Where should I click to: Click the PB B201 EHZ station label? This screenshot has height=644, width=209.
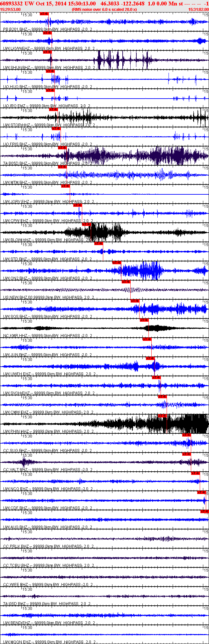point(15,29)
